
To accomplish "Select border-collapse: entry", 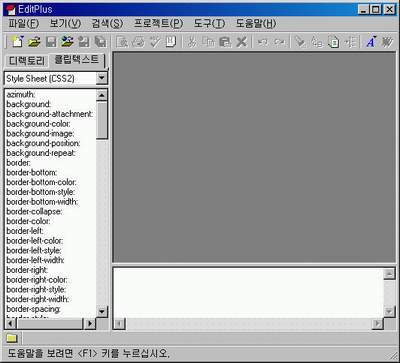I will [34, 212].
